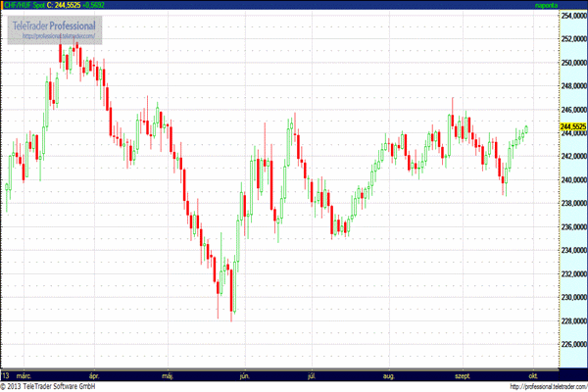Select the 'okt.' label on time axis
This screenshot has height=392, width=588.
[x=533, y=375]
